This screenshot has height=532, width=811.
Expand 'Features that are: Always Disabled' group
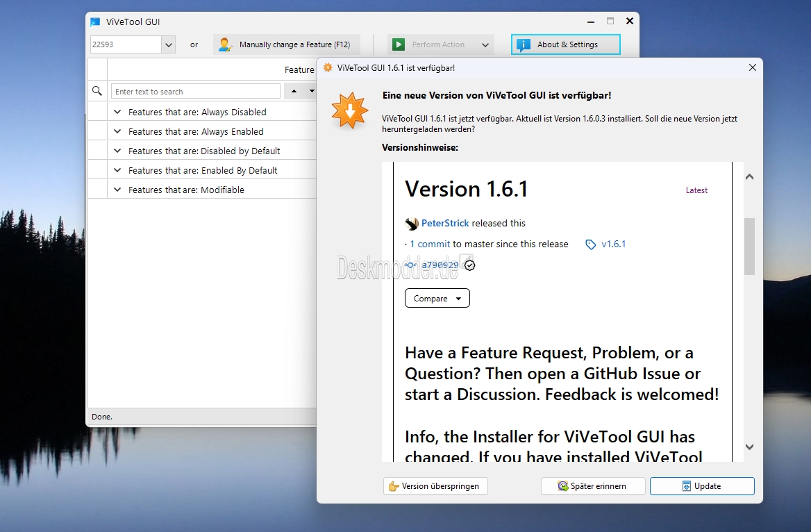point(117,112)
